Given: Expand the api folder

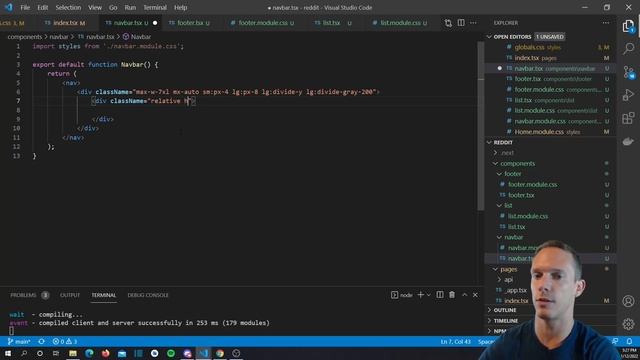Looking at the screenshot, I should 508,280.
